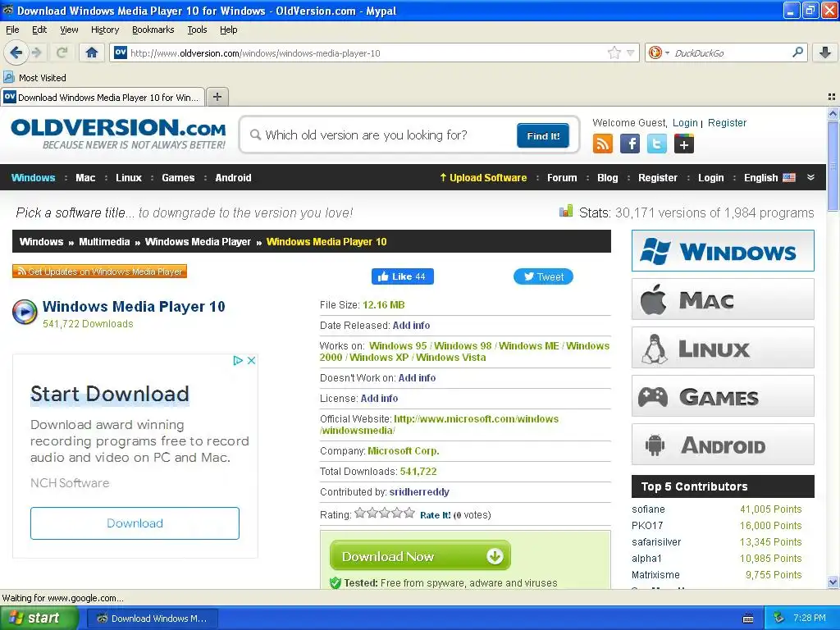The image size is (840, 630).
Task: Click the green Download Now button
Action: (420, 555)
